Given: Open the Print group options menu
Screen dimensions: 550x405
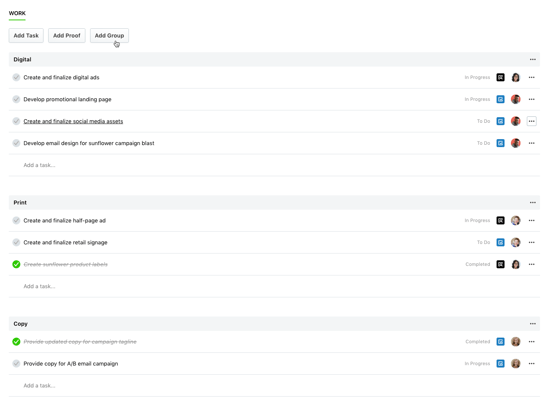Looking at the screenshot, I should (532, 203).
